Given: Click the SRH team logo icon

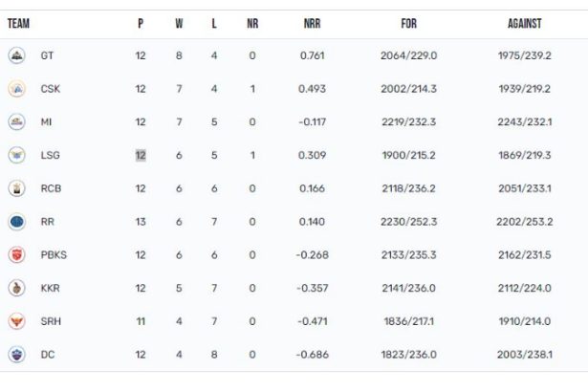Looking at the screenshot, I should click(x=16, y=321).
